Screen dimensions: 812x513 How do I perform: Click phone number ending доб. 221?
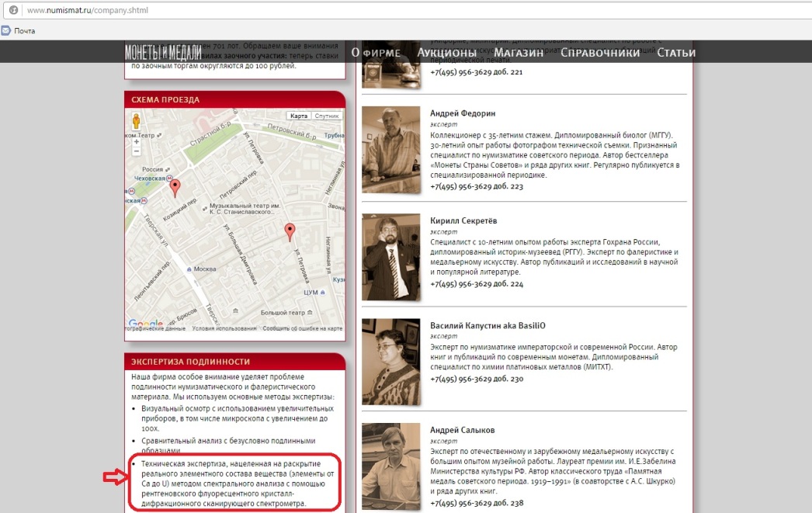(477, 72)
